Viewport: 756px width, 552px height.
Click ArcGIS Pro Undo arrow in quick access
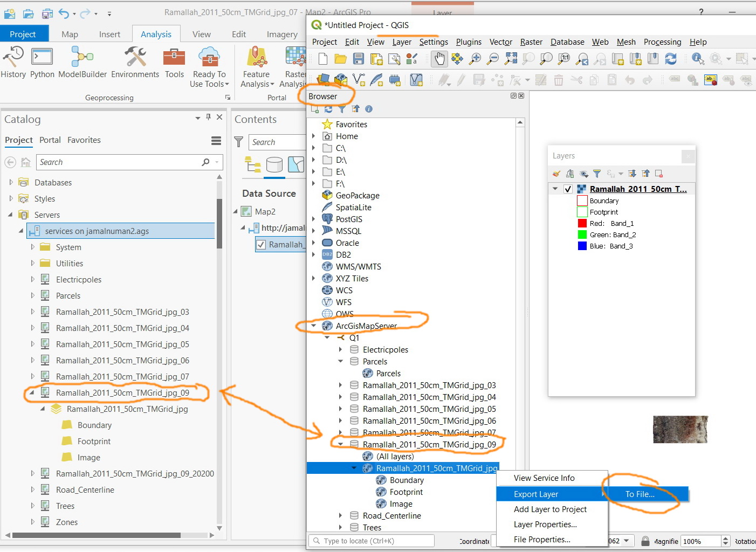click(x=64, y=13)
